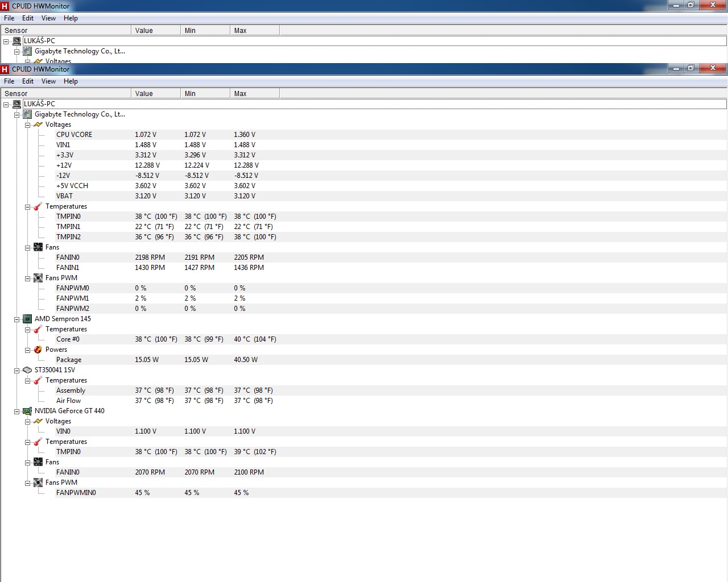Click the HWMonitor app icon in back window title bar
The height and width of the screenshot is (582, 728).
pyautogui.click(x=5, y=6)
